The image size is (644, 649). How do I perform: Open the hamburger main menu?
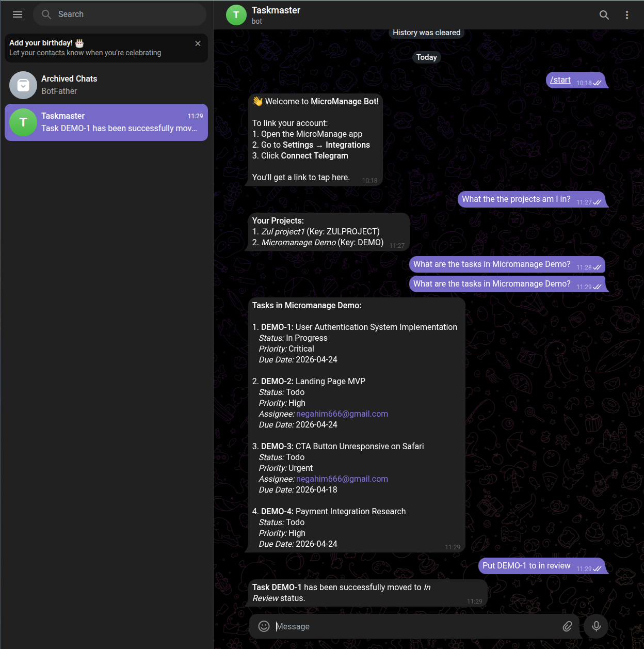(18, 14)
